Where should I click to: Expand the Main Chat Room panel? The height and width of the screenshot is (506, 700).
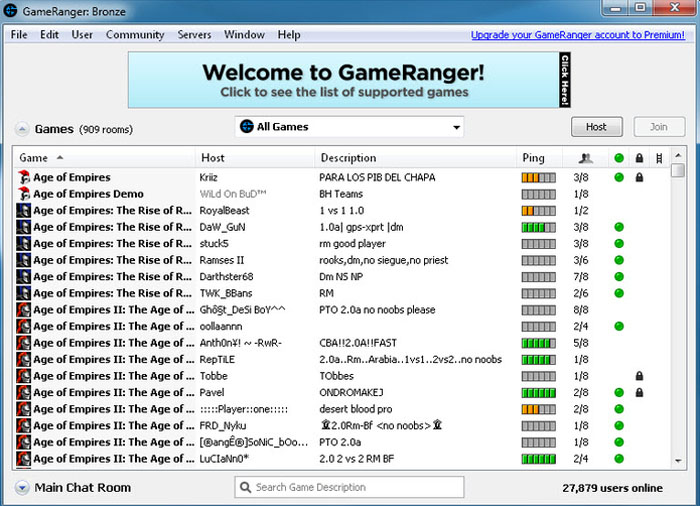(21, 488)
